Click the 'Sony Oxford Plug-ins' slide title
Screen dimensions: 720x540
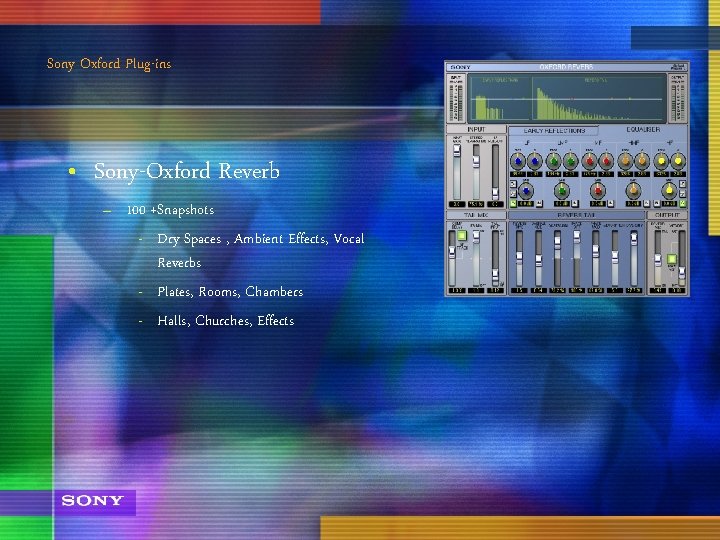tap(109, 63)
